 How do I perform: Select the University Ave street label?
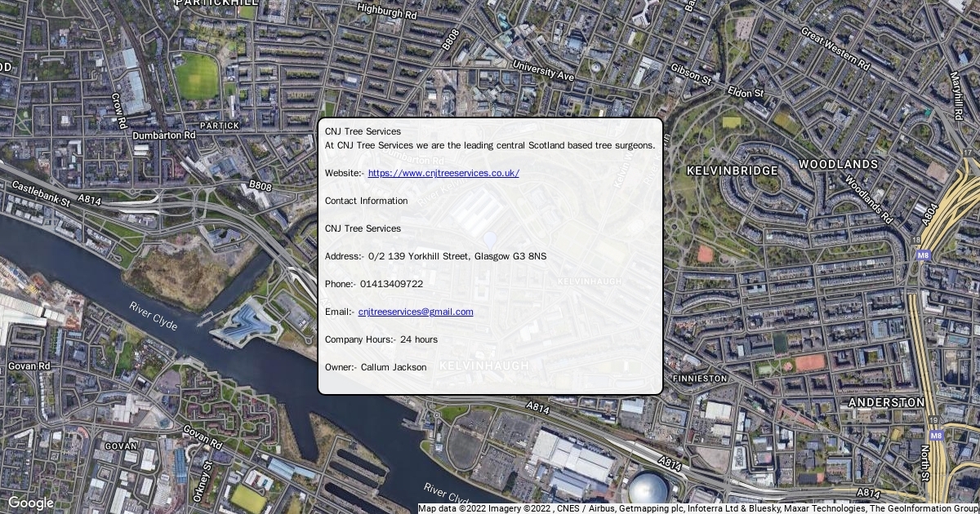tap(543, 70)
